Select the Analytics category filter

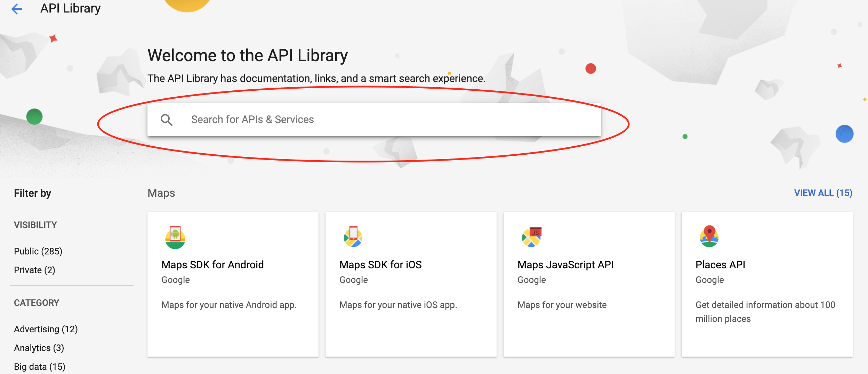[x=40, y=348]
